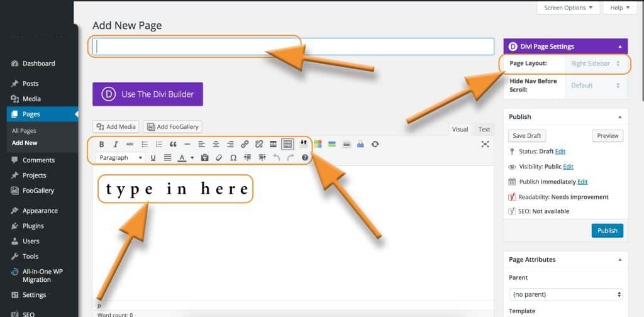Undo the last edit
The width and height of the screenshot is (644, 317).
click(x=277, y=158)
